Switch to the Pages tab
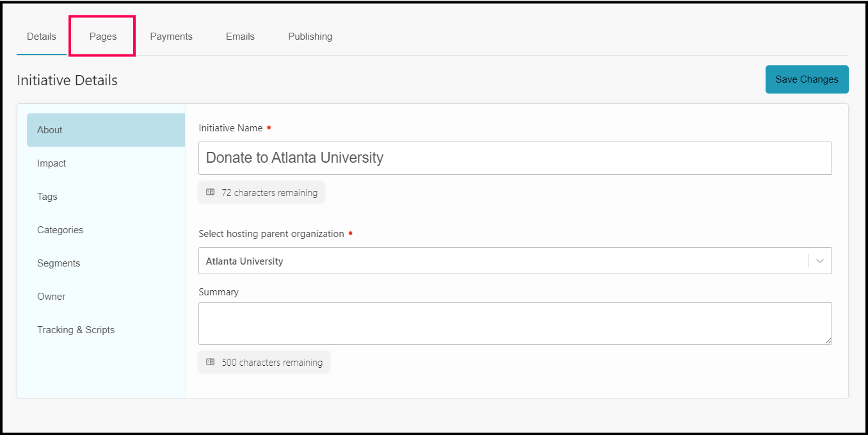The image size is (868, 435). point(102,37)
